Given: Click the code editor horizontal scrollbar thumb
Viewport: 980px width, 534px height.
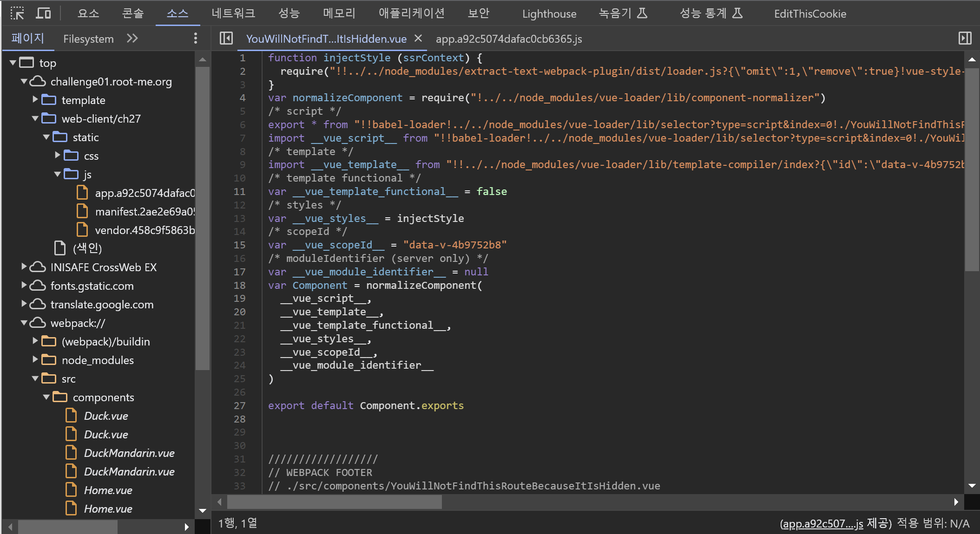Looking at the screenshot, I should pyautogui.click(x=334, y=501).
